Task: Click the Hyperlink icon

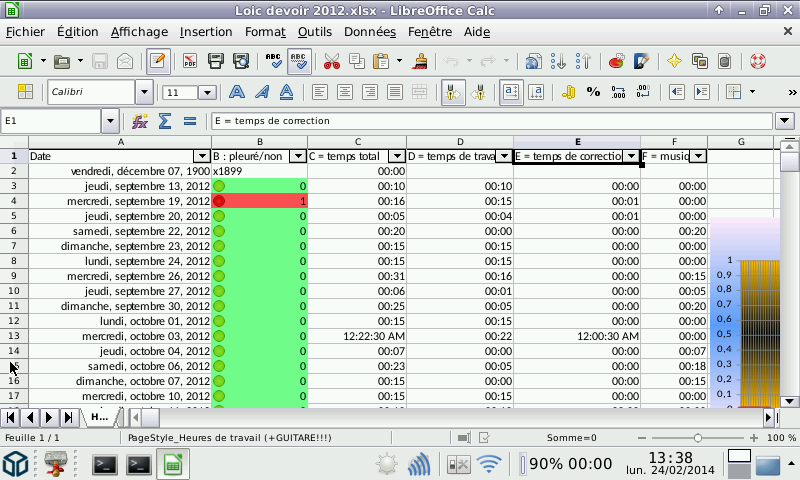Action: [x=533, y=62]
